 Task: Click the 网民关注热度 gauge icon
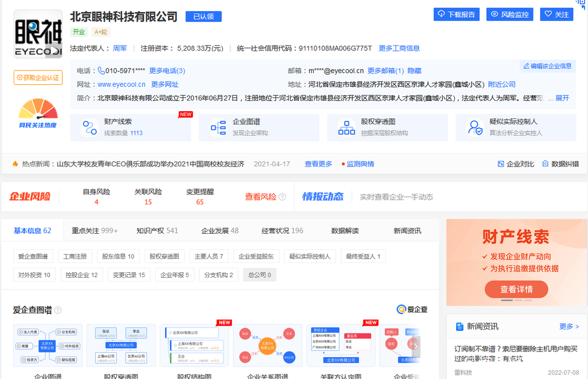38,113
